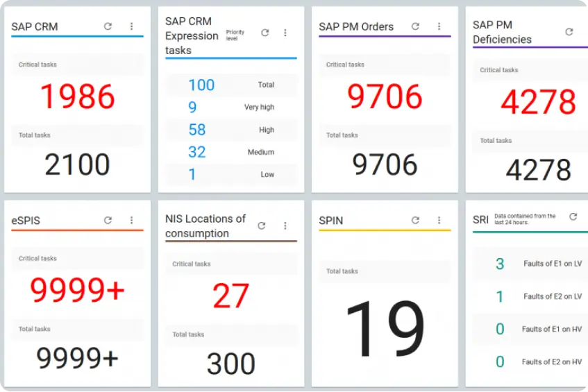Refresh the SPIN widget

click(x=415, y=220)
